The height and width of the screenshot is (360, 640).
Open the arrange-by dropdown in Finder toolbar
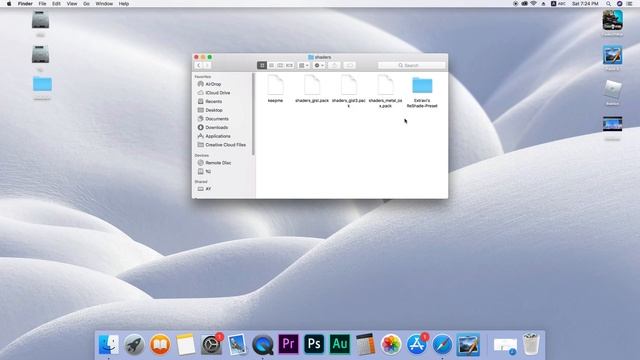(304, 65)
